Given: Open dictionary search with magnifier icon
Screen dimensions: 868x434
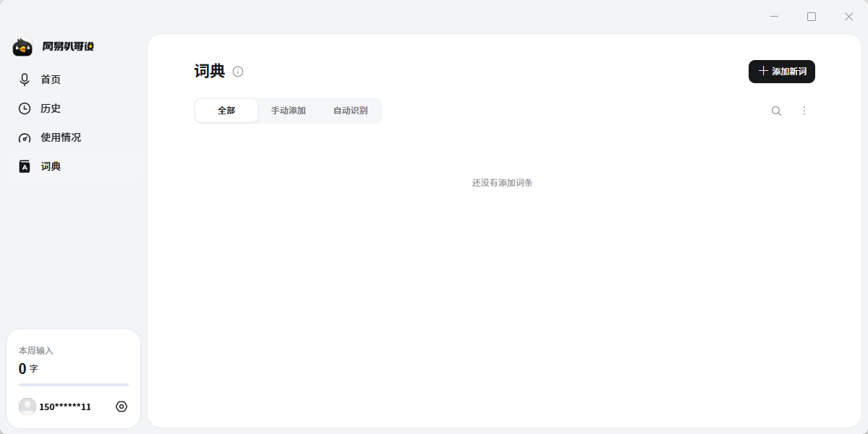Looking at the screenshot, I should pos(776,111).
